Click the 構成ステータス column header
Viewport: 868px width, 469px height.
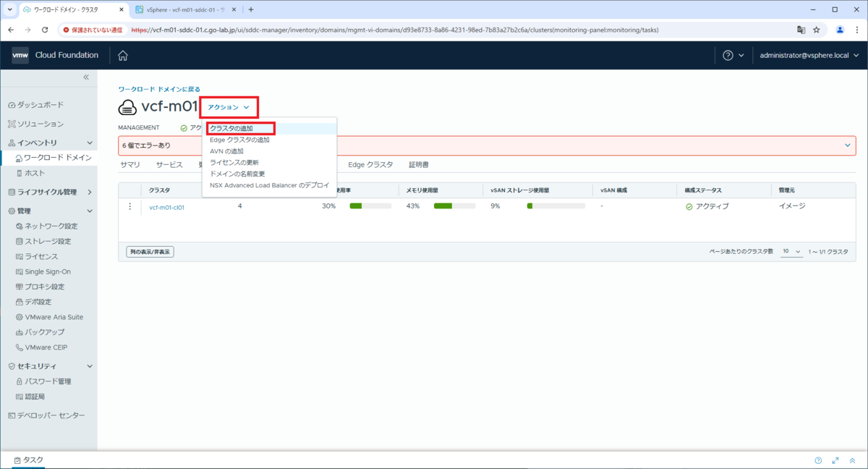pos(703,190)
